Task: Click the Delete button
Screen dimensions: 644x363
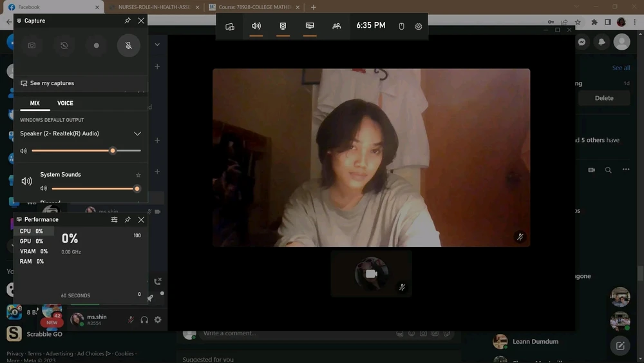Action: (604, 98)
